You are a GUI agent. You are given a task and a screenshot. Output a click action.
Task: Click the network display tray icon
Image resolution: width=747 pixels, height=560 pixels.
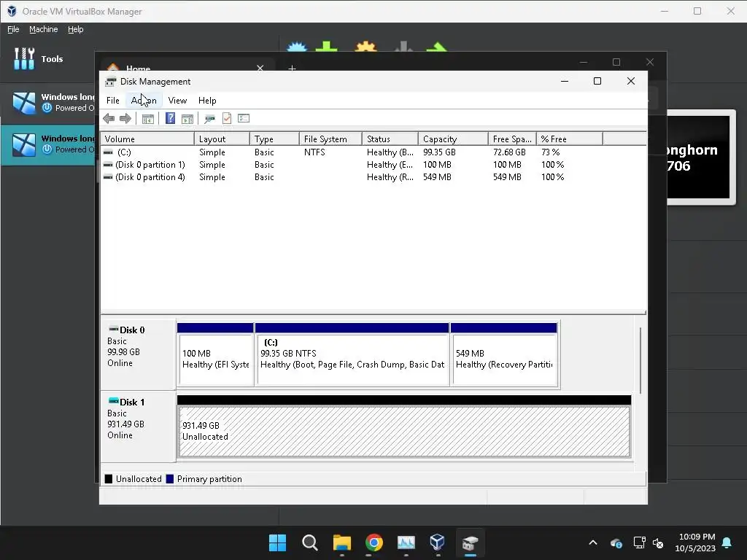639,542
